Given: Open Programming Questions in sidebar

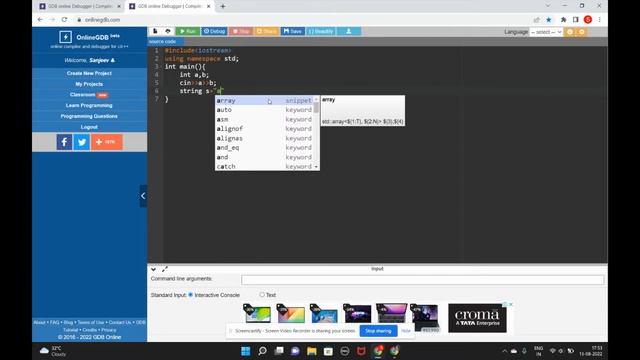Looking at the screenshot, I should 89,116.
